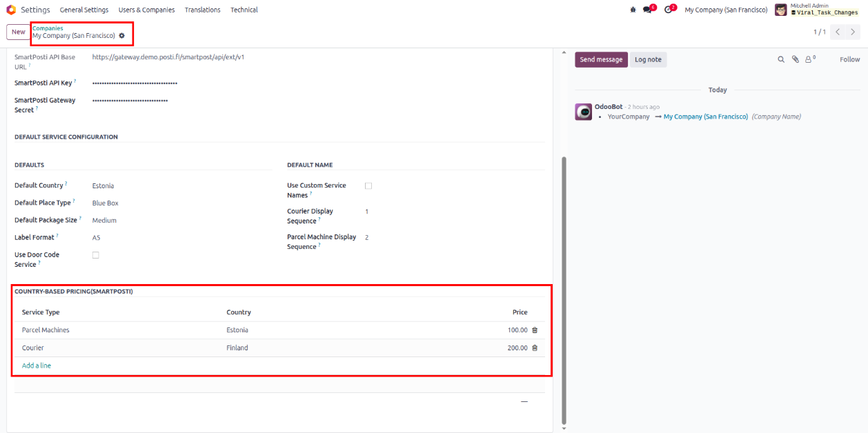Click the paperclip attachments icon
The width and height of the screenshot is (868, 433).
[x=795, y=60]
